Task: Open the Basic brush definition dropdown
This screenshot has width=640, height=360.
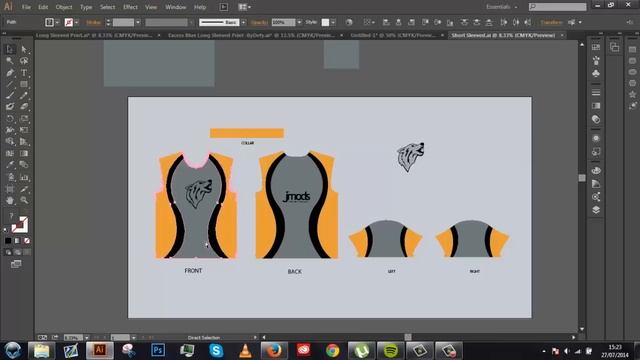Action: (x=244, y=22)
